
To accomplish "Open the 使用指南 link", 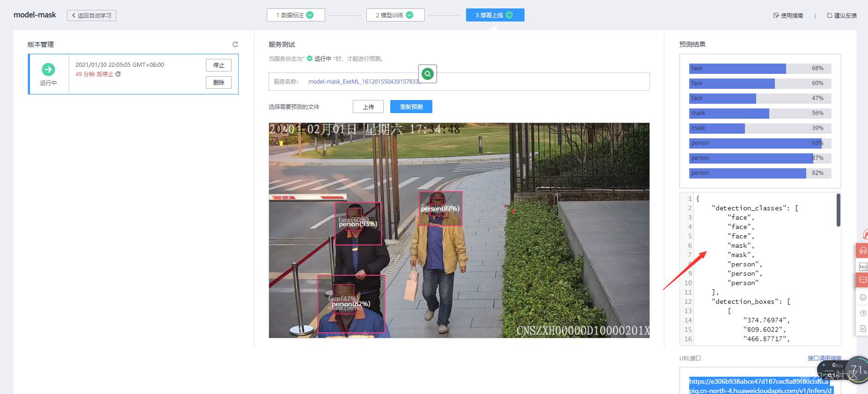I will pyautogui.click(x=788, y=15).
